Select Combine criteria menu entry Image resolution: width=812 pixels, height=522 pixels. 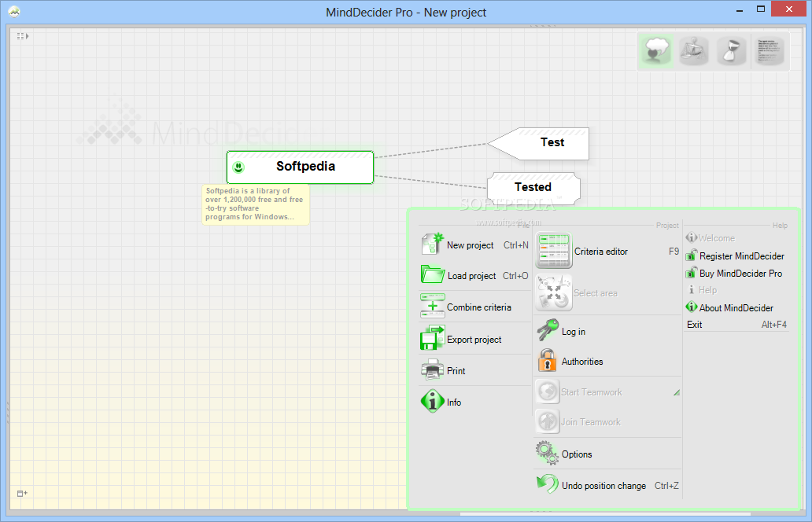(474, 307)
